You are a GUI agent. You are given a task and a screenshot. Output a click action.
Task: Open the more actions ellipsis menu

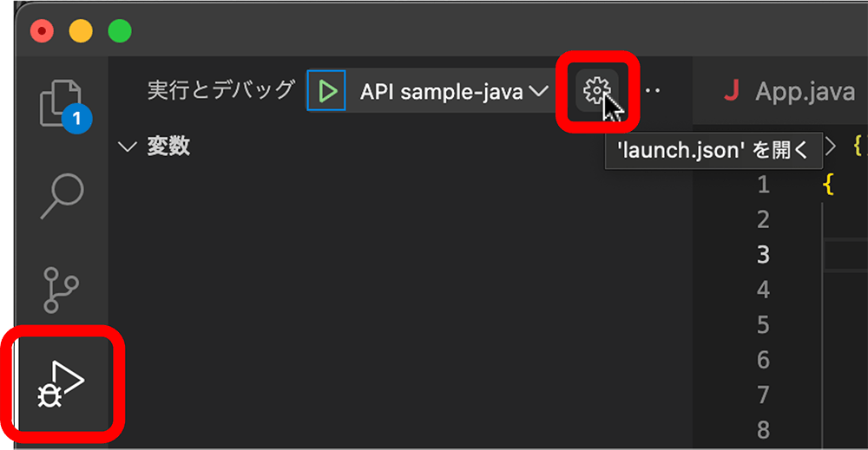651,90
